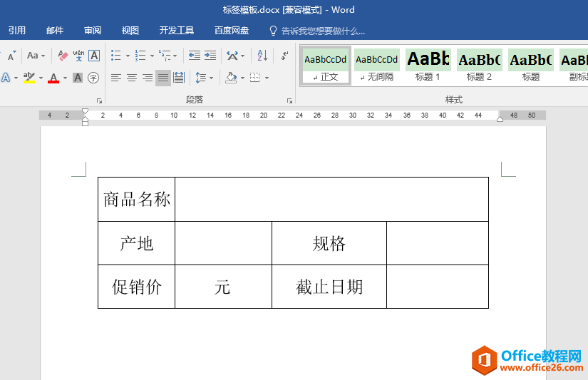588x380 pixels.
Task: Apply the 标题 1 style
Action: [x=428, y=66]
